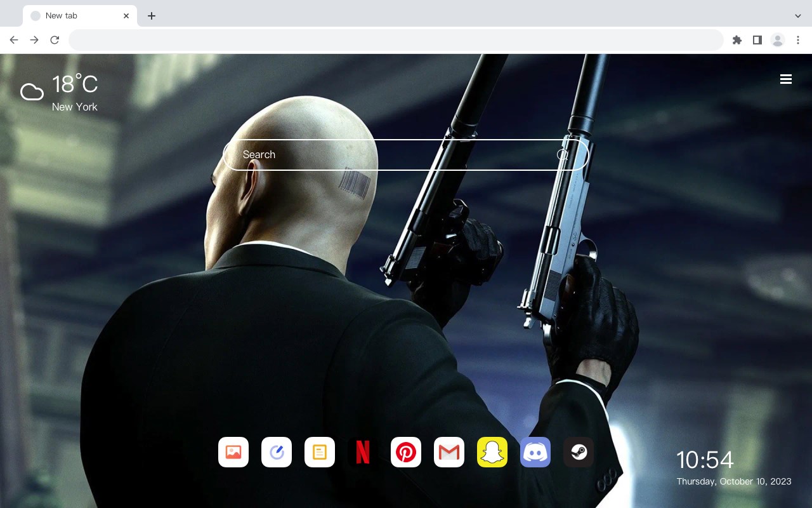Click the 18°C temperature reading
812x508 pixels.
[x=75, y=84]
